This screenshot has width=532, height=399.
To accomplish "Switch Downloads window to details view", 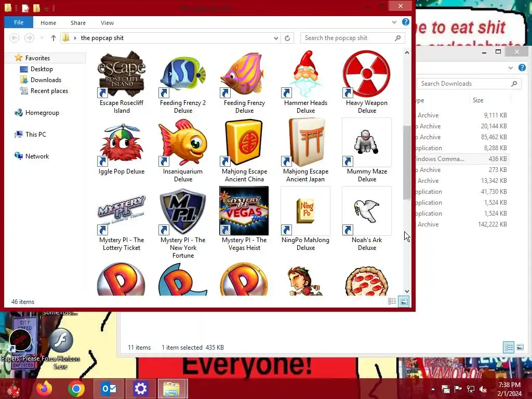I will pyautogui.click(x=509, y=347).
